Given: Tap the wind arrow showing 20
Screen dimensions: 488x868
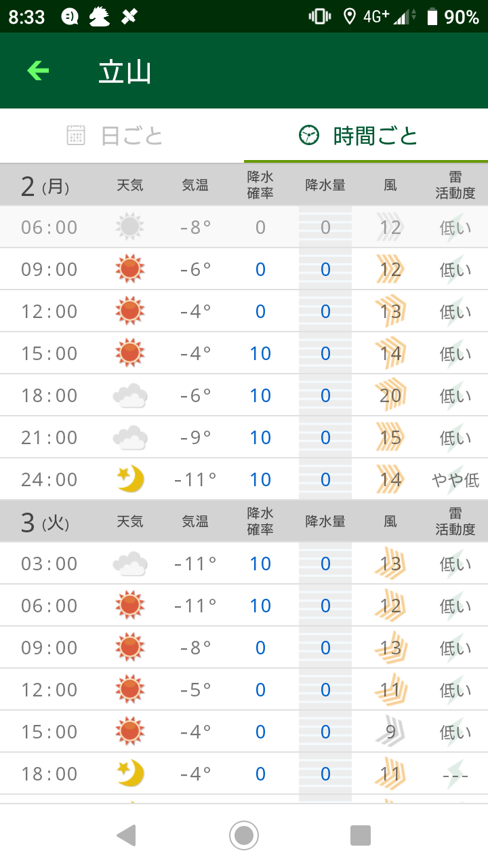Looking at the screenshot, I should (390, 395).
